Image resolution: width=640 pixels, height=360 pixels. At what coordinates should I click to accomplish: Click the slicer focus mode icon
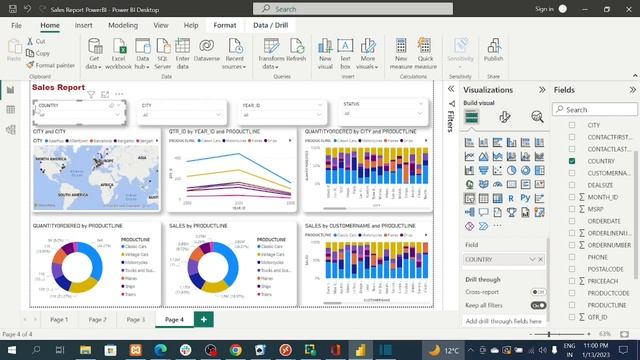pyautogui.click(x=105, y=95)
